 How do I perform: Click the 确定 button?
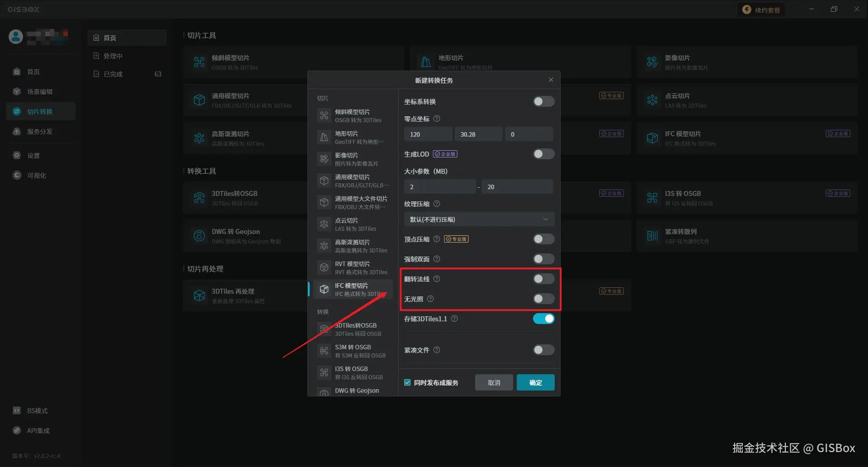[535, 383]
